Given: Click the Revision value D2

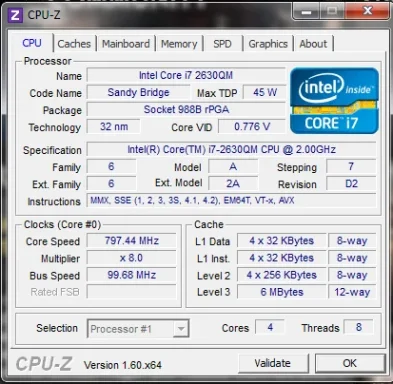Looking at the screenshot, I should click(x=351, y=183).
